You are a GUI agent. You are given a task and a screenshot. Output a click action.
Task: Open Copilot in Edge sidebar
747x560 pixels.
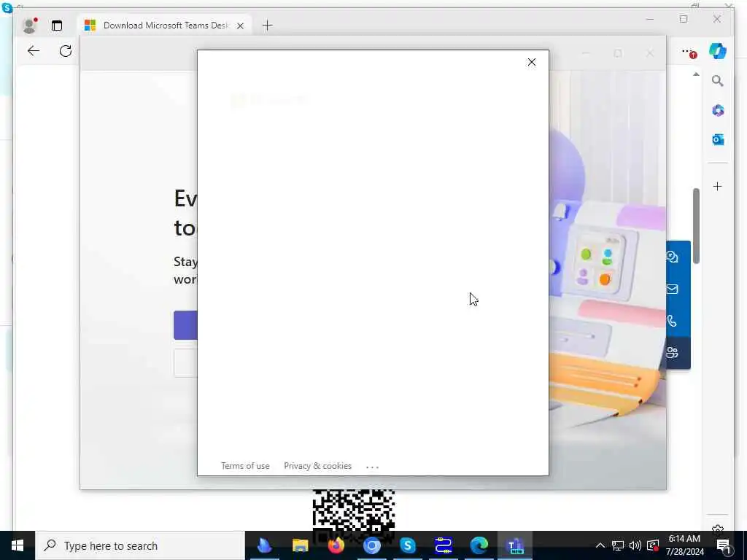coord(718,51)
